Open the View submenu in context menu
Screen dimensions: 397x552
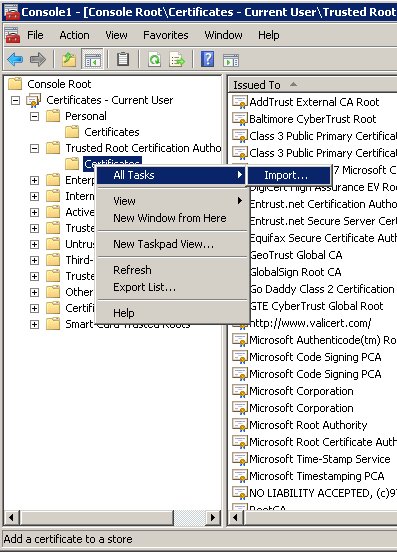click(x=172, y=201)
